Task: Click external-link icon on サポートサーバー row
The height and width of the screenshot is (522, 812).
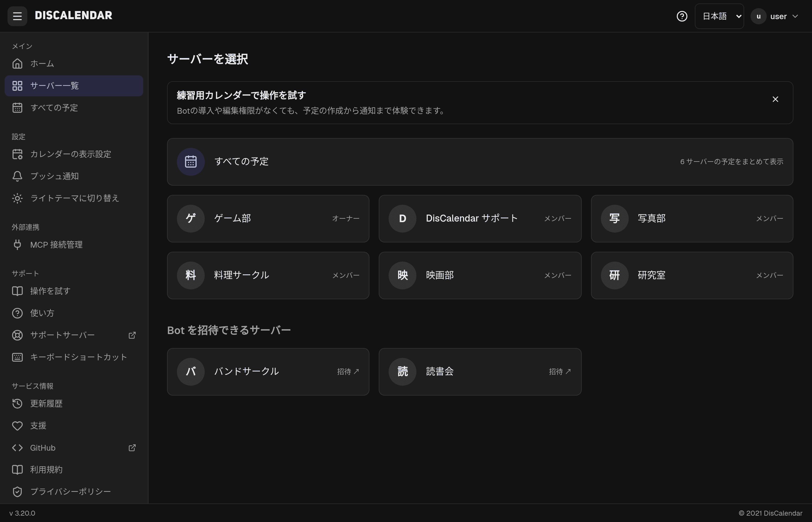Action: tap(132, 335)
